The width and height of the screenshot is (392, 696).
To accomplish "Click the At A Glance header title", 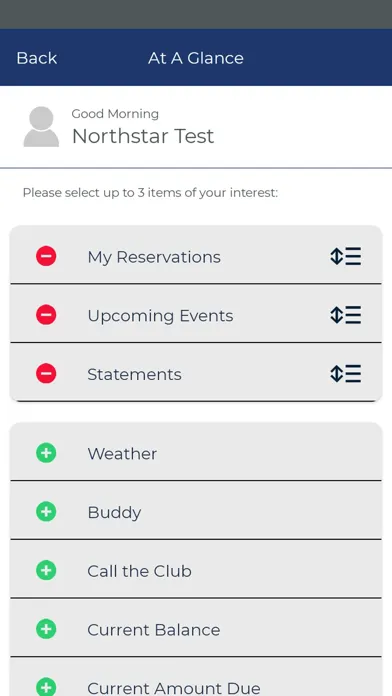I will click(196, 58).
